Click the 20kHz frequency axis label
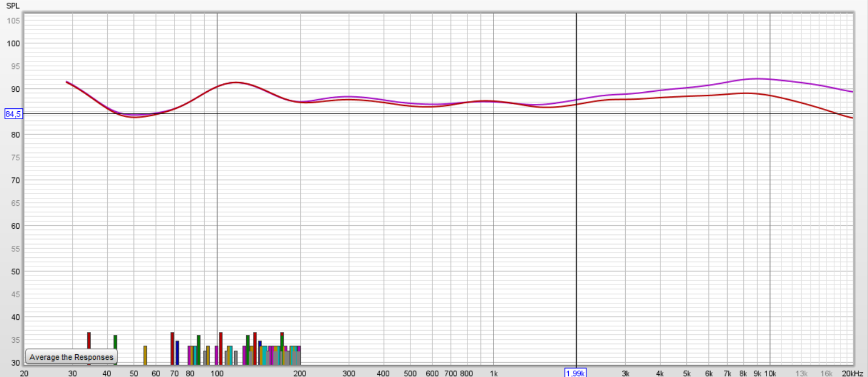Viewport: 868px width, 377px height. [x=853, y=373]
